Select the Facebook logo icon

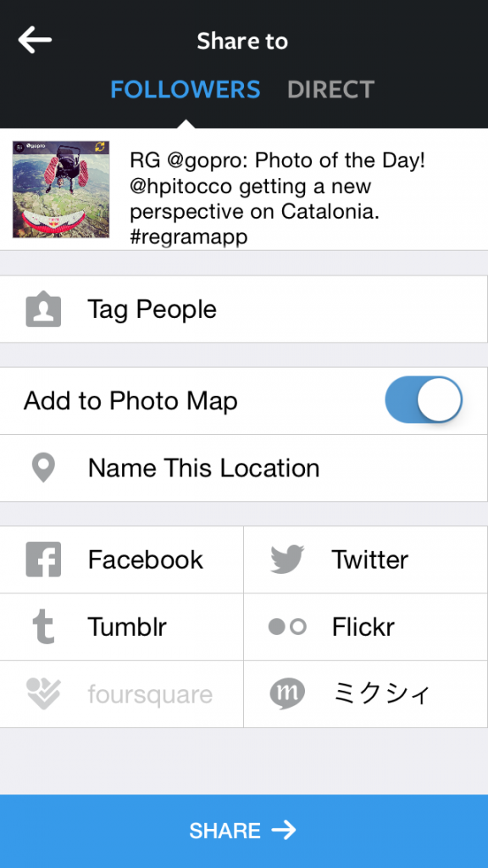[x=43, y=559]
